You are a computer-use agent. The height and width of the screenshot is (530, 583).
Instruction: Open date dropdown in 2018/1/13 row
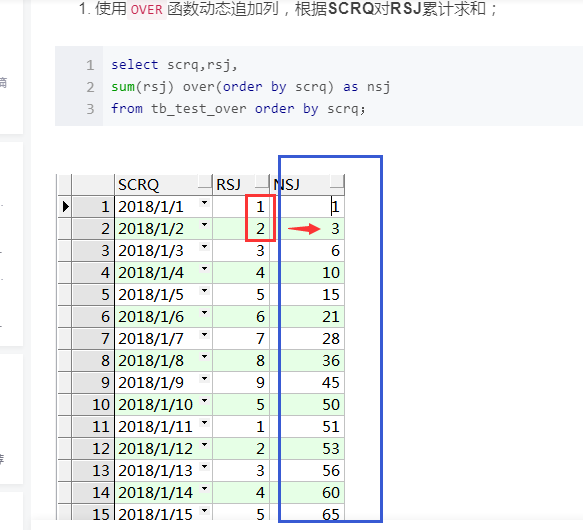tap(204, 466)
